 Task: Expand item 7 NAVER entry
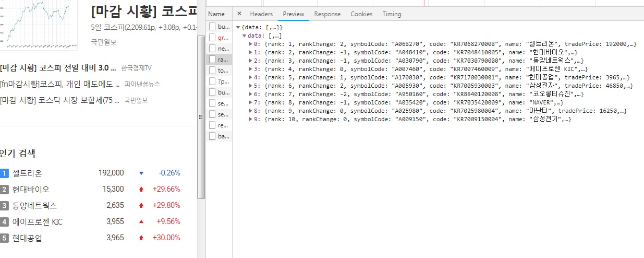click(251, 102)
